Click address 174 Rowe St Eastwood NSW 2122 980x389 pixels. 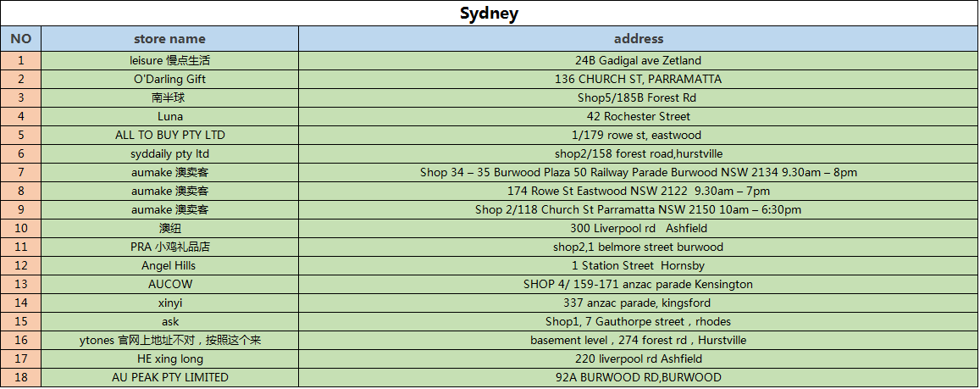coord(638,192)
